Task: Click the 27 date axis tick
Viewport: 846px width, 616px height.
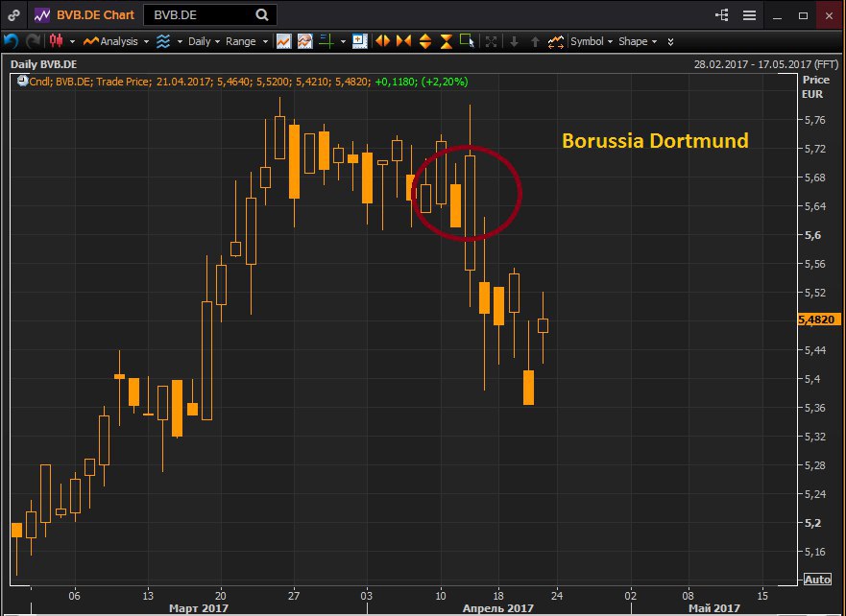Action: pyautogui.click(x=294, y=596)
